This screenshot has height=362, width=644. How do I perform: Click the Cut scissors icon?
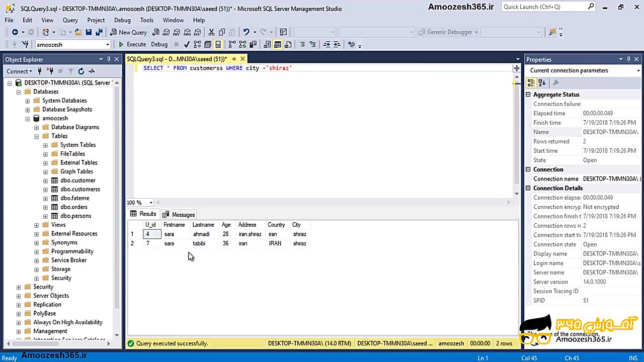pos(211,32)
